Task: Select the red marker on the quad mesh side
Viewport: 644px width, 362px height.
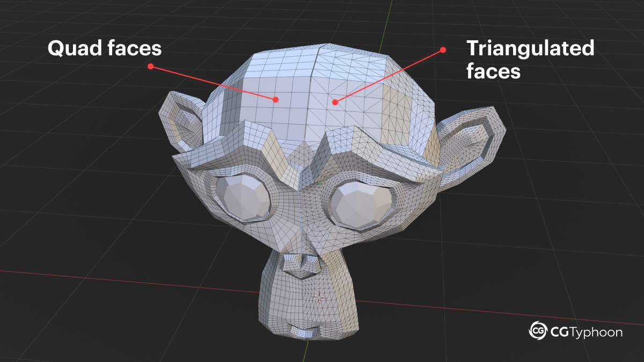Action: click(275, 99)
